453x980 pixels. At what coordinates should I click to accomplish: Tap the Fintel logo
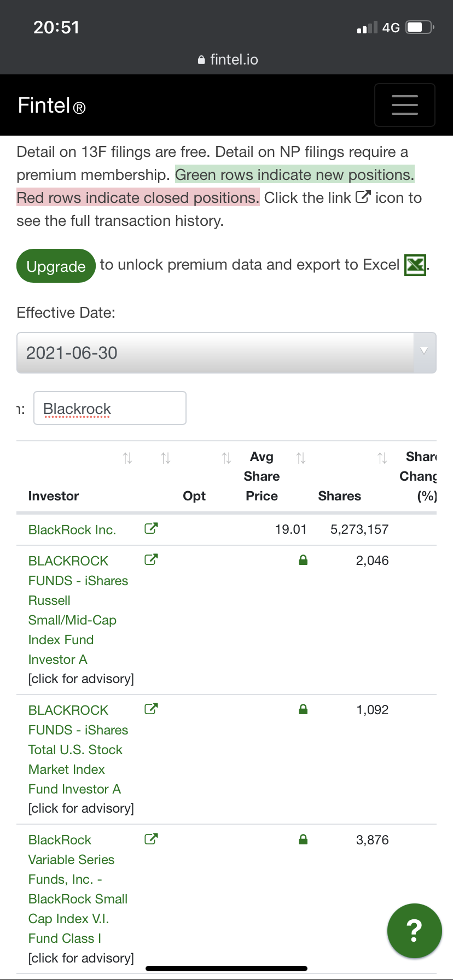pyautogui.click(x=51, y=106)
